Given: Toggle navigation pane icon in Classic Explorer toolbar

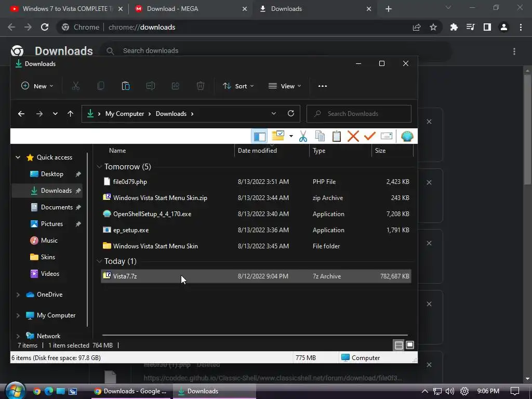Looking at the screenshot, I should click(x=260, y=137).
